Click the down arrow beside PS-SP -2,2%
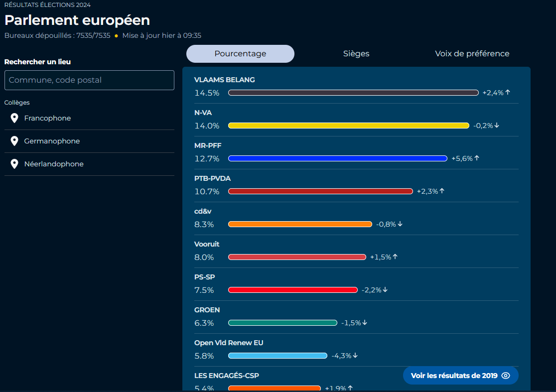This screenshot has height=392, width=556. coord(386,289)
